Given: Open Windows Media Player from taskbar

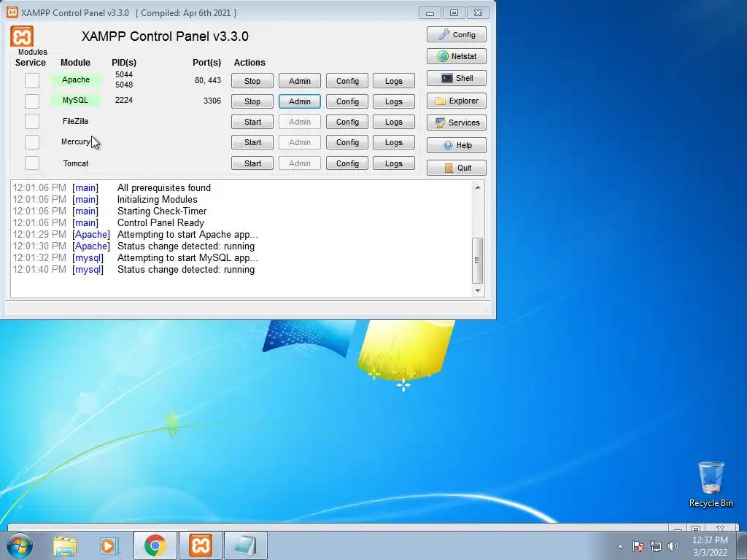Looking at the screenshot, I should tap(109, 545).
